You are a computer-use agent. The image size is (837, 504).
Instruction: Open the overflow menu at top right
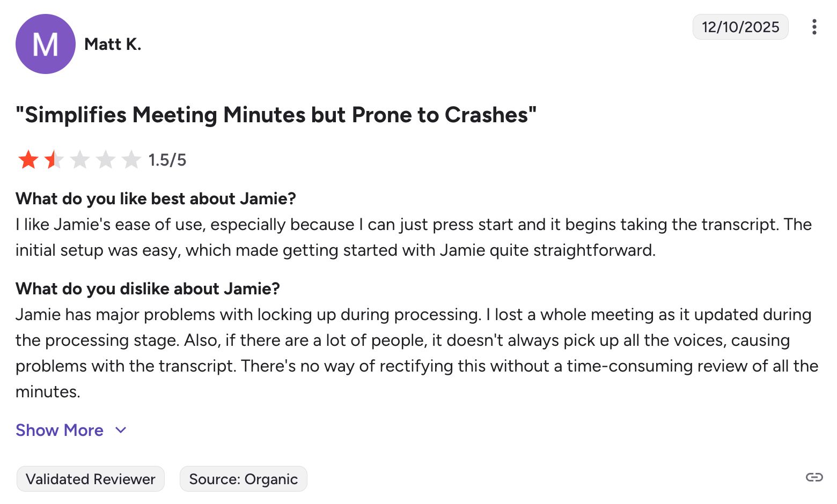pos(814,27)
